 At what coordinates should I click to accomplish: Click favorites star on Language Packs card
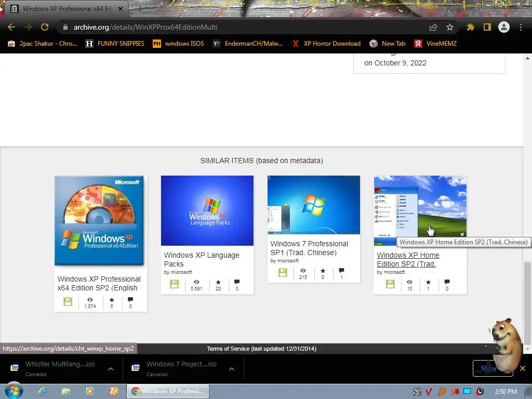pos(218,282)
